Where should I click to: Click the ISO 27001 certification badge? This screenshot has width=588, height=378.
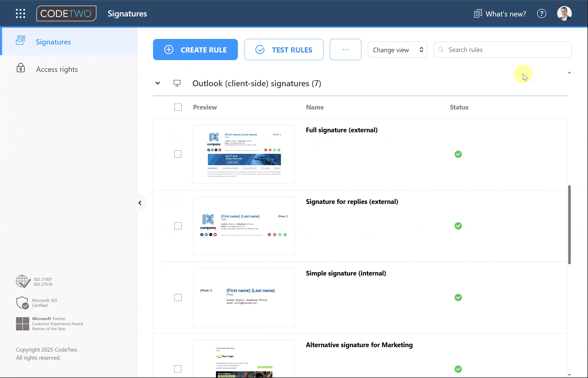[x=34, y=282]
